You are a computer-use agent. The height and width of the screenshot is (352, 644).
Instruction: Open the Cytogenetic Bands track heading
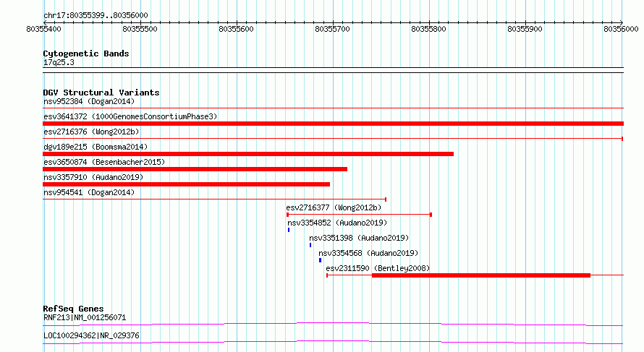tap(86, 53)
